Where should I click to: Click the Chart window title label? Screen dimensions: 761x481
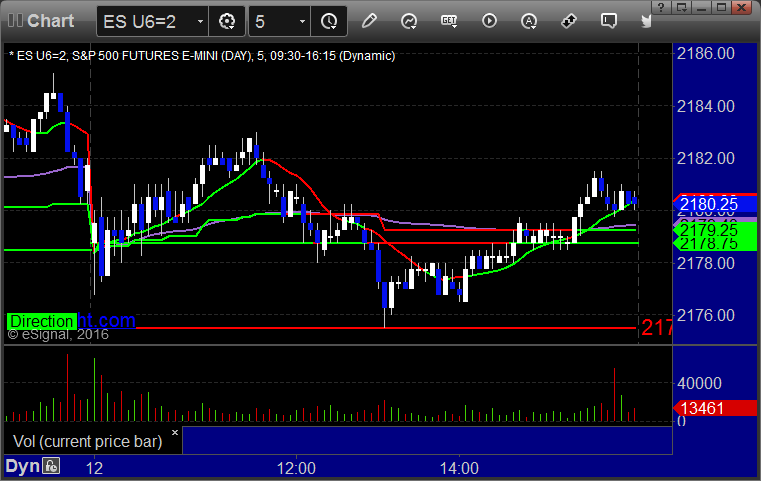50,21
